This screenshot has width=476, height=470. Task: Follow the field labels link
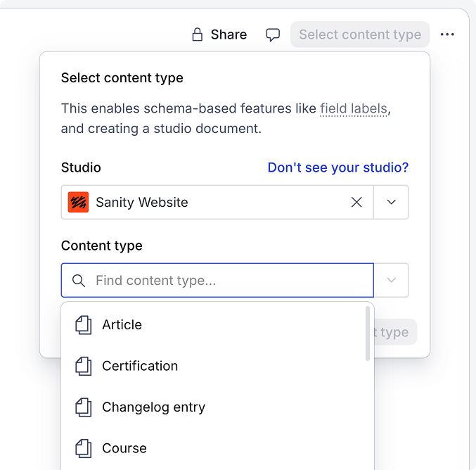pos(354,109)
